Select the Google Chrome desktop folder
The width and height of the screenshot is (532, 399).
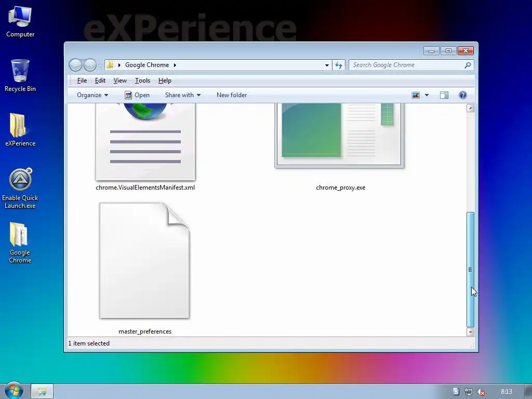(x=20, y=243)
